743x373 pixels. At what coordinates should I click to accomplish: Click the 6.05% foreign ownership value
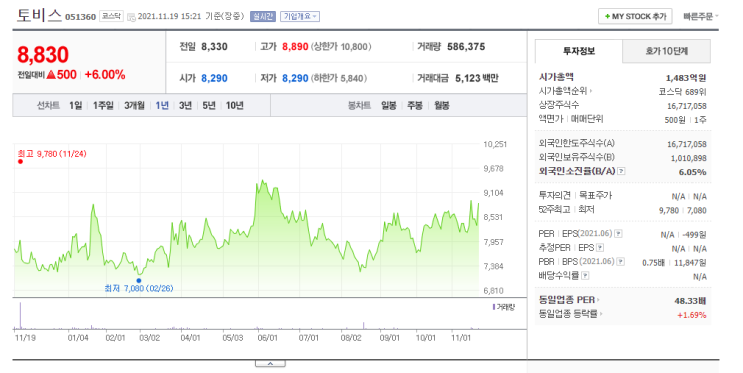click(692, 172)
